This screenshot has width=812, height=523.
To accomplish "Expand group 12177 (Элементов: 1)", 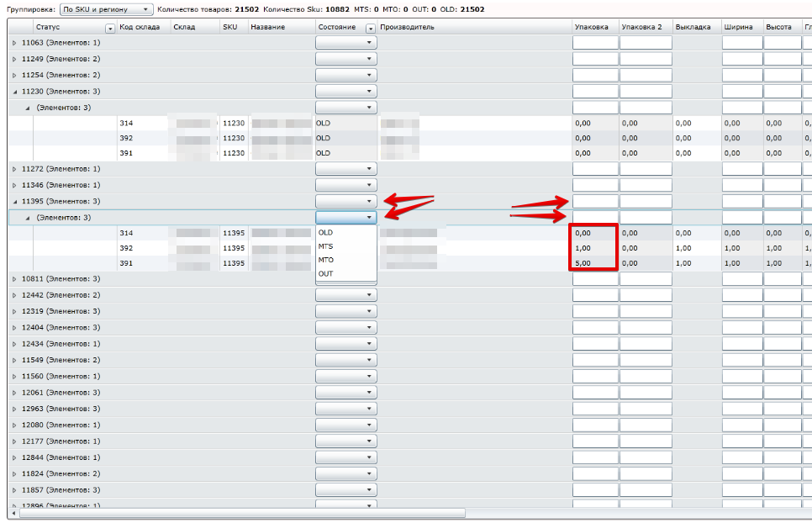I will 14,441.
